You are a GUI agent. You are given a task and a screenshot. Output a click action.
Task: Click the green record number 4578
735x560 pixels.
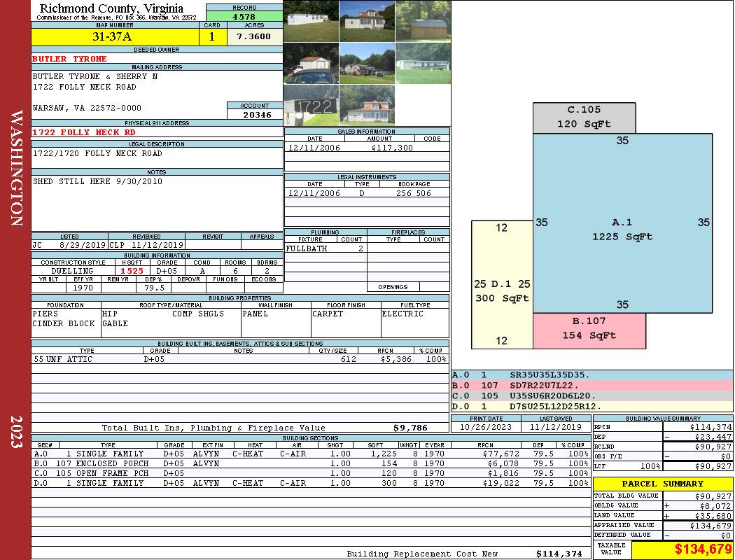tap(244, 16)
